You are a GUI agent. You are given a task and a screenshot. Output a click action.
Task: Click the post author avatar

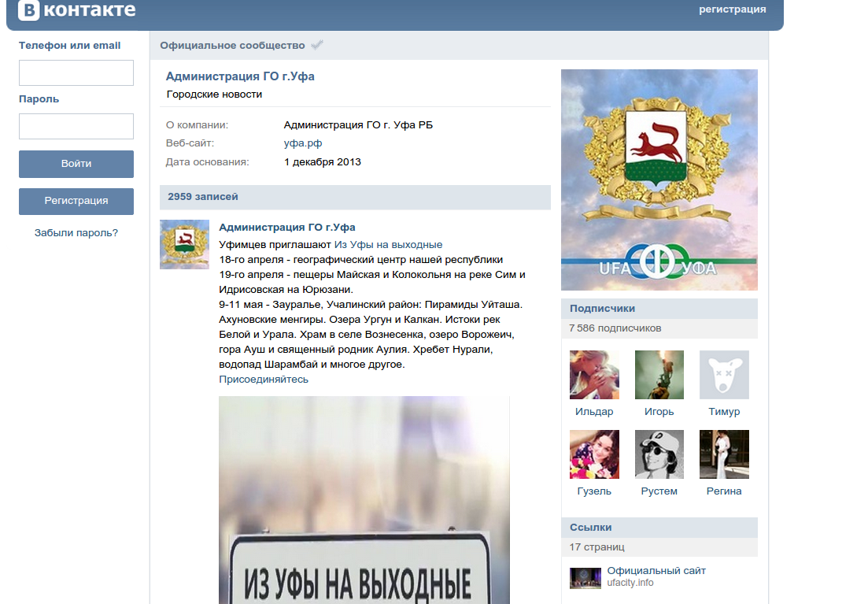[x=184, y=244]
